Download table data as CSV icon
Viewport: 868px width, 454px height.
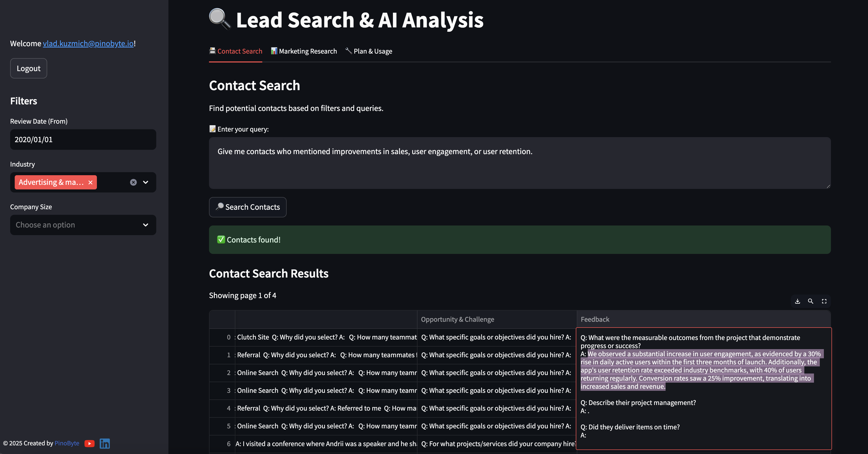[x=797, y=301]
